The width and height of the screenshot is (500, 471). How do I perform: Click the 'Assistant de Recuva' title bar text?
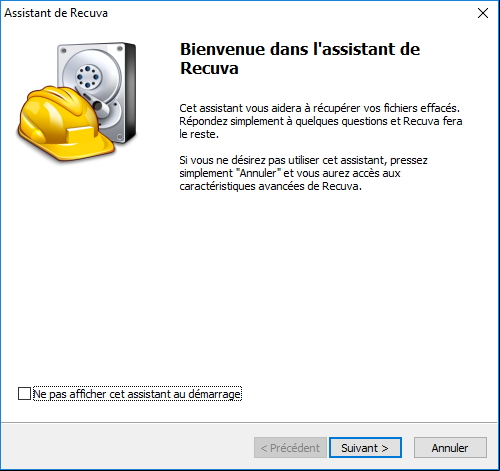(x=56, y=13)
